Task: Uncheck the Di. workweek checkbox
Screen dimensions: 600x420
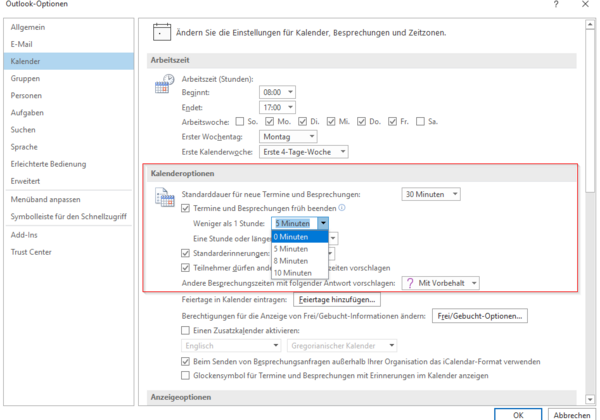Action: point(302,122)
